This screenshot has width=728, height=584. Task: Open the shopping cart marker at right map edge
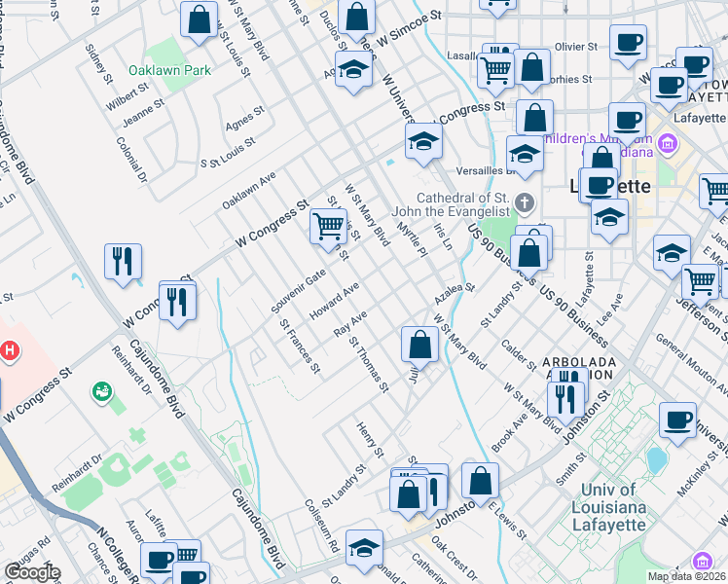pyautogui.click(x=717, y=193)
